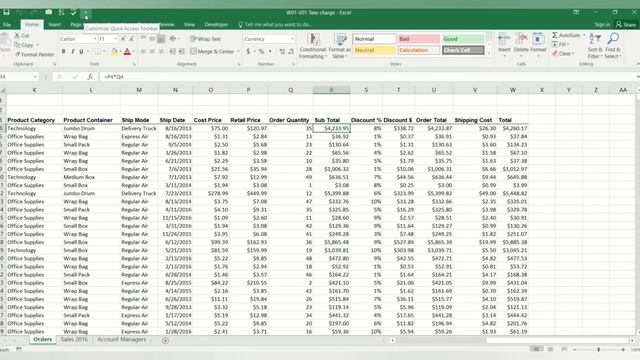
Task: Switch to Page Layout view in status bar
Action: point(550,349)
